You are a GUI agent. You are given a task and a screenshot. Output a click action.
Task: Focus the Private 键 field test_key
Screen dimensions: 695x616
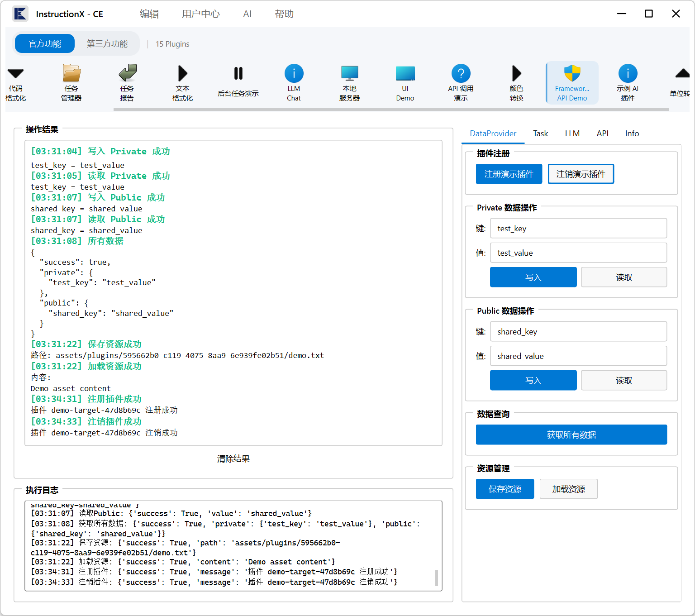578,228
